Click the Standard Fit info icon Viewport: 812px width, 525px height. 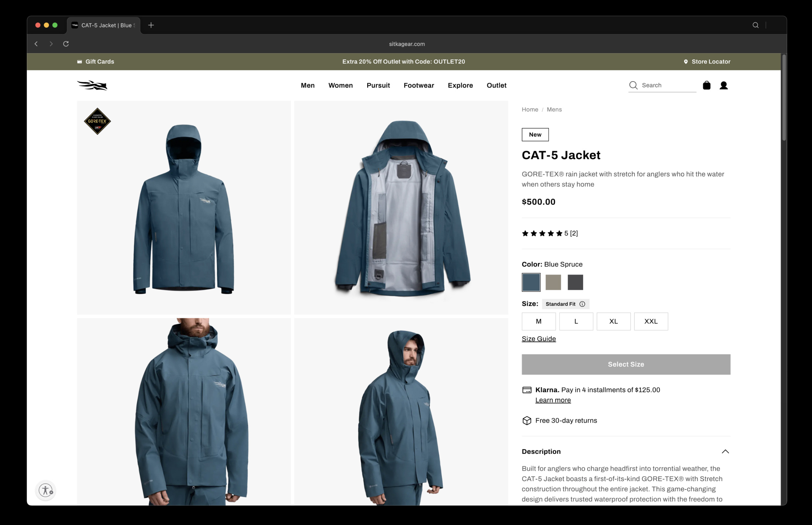coord(582,304)
